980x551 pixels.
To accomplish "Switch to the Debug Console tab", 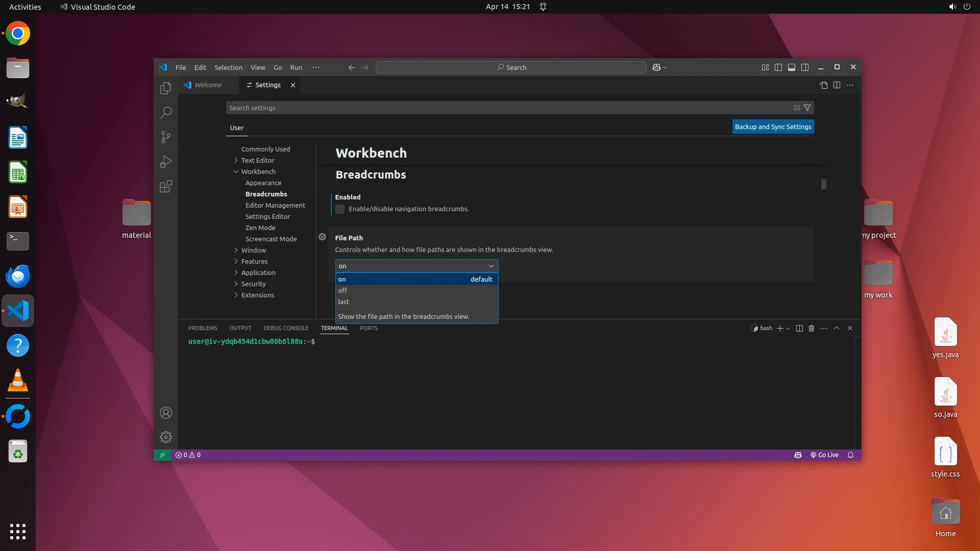I will point(285,328).
